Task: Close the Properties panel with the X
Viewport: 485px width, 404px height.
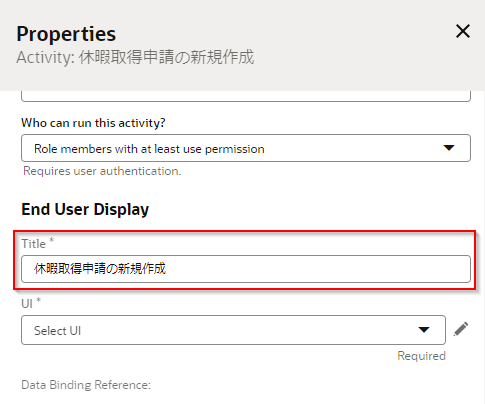Action: click(463, 31)
